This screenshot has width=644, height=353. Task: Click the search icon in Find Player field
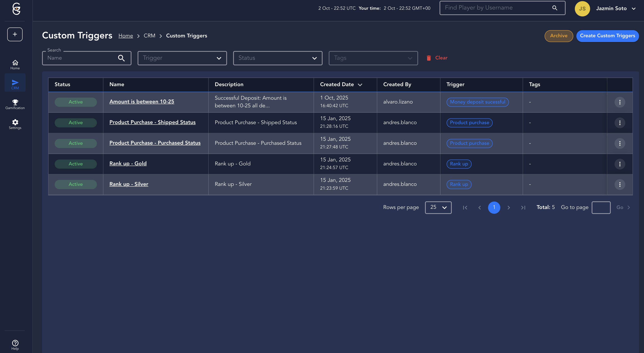[555, 8]
